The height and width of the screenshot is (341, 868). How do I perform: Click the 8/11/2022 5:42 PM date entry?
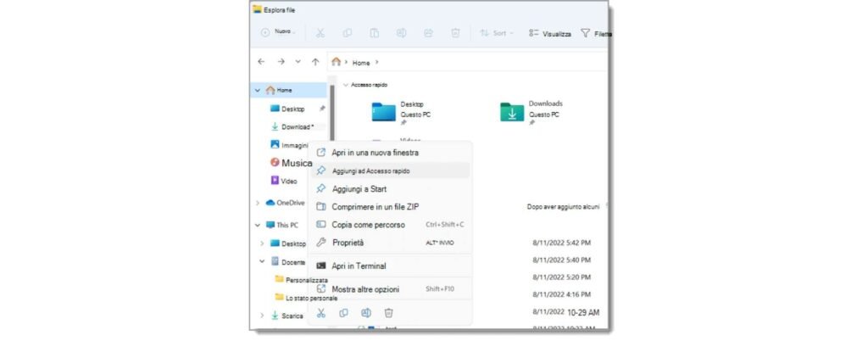point(561,243)
